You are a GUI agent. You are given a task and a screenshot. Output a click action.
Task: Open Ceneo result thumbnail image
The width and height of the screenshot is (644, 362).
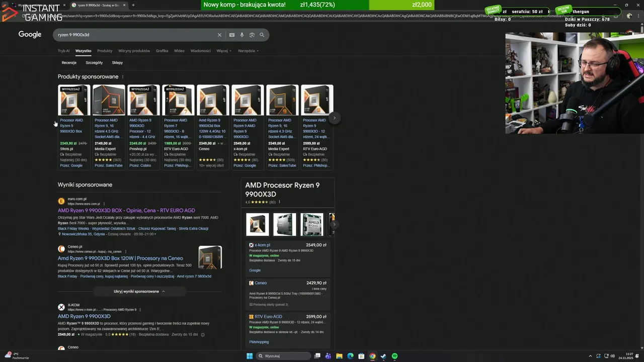210,257
